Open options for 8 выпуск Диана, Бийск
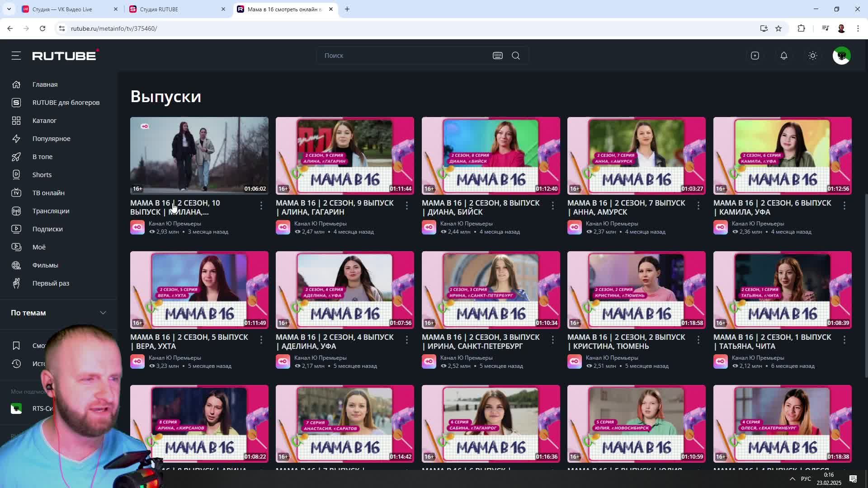 tap(553, 206)
